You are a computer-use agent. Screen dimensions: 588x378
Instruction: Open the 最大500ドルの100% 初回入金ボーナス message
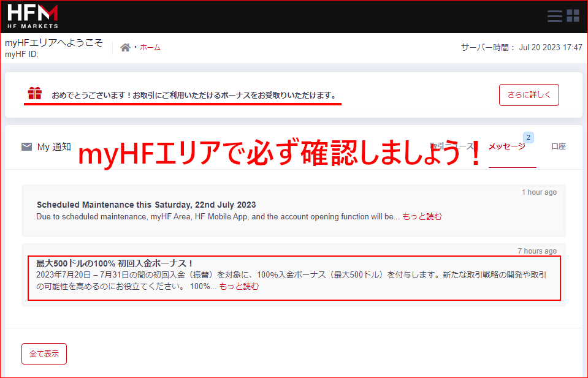click(115, 263)
